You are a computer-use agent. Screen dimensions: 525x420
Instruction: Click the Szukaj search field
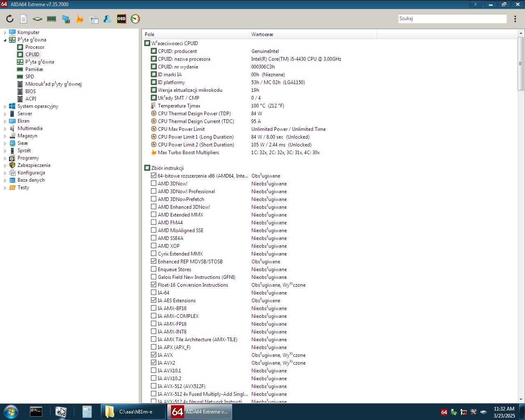tap(452, 18)
